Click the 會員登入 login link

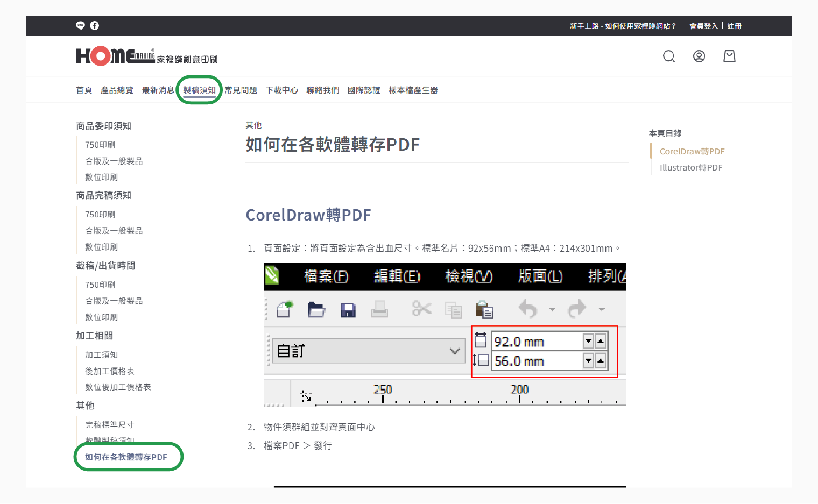[703, 26]
